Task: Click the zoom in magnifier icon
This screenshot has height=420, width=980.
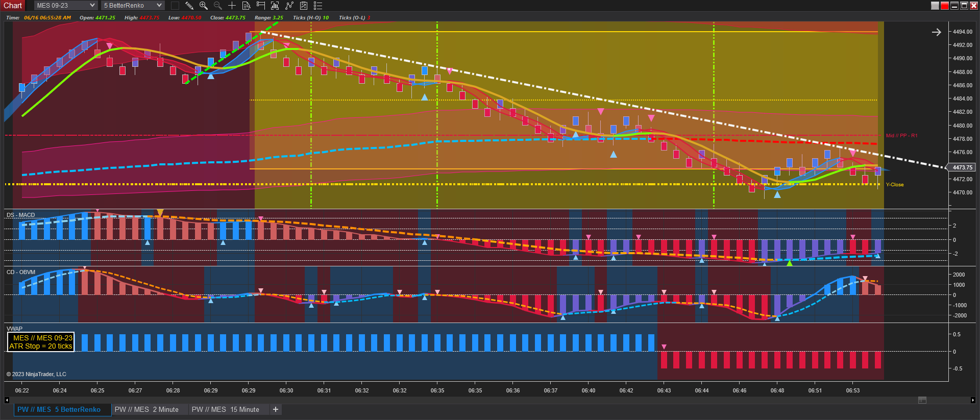Action: point(203,6)
